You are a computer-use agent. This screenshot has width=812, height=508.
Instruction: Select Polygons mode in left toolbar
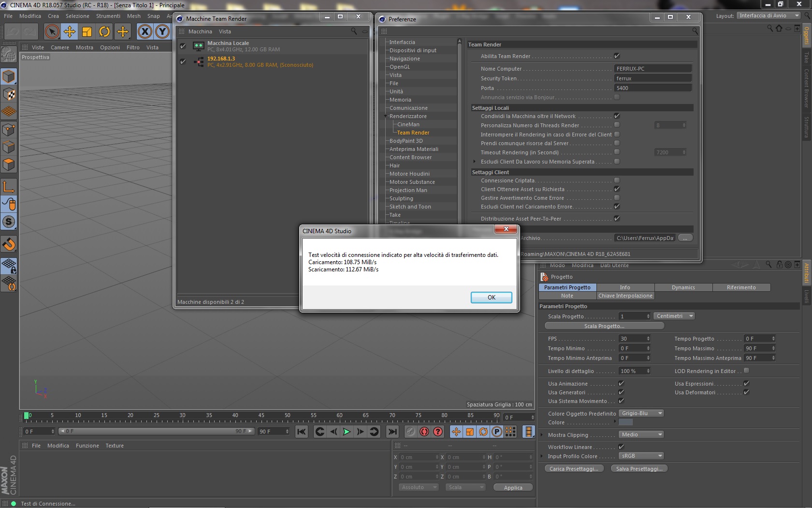(9, 164)
